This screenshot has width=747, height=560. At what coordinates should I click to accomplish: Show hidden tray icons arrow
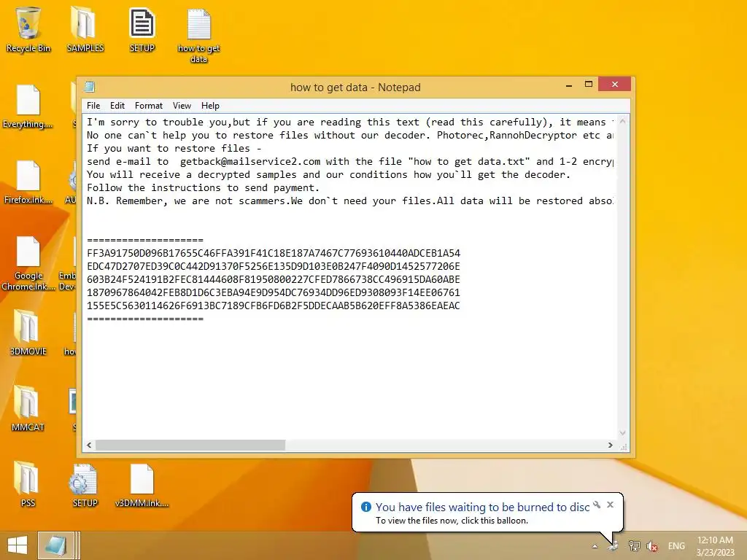tap(595, 546)
